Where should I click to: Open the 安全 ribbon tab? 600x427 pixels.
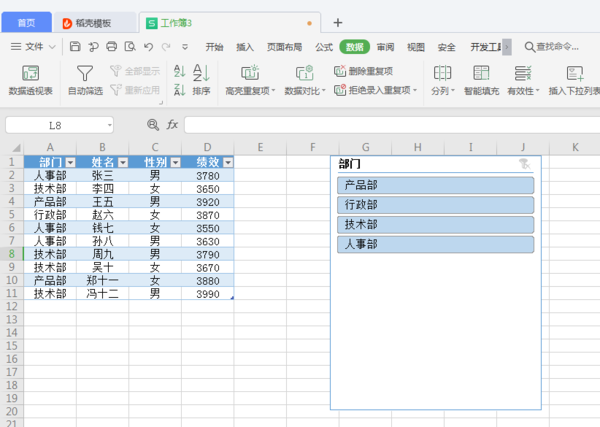coord(447,47)
